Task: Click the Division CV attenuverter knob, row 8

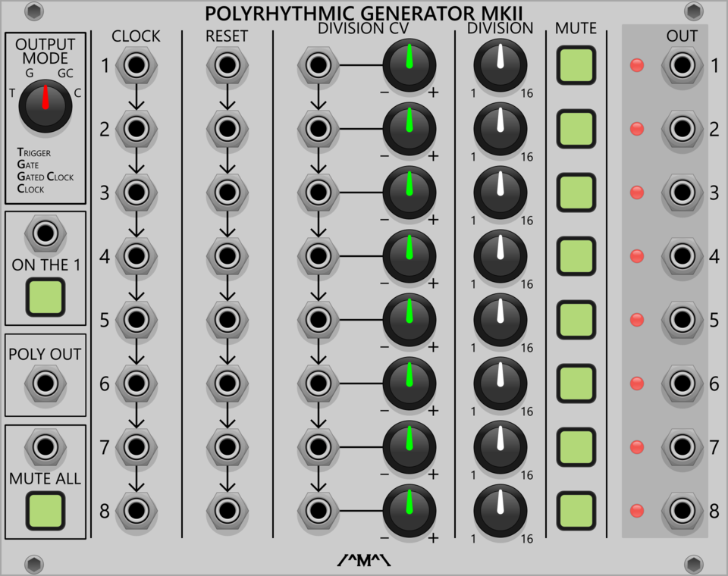Action: pyautogui.click(x=409, y=511)
